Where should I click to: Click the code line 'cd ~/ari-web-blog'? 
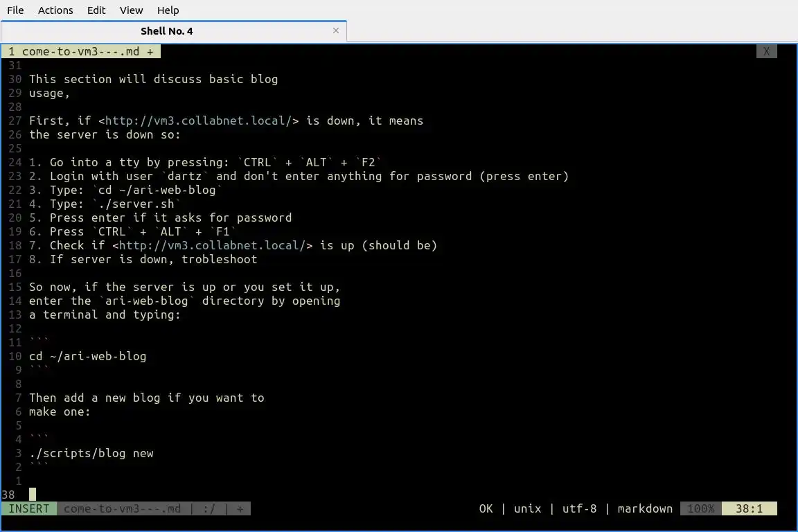pos(87,356)
